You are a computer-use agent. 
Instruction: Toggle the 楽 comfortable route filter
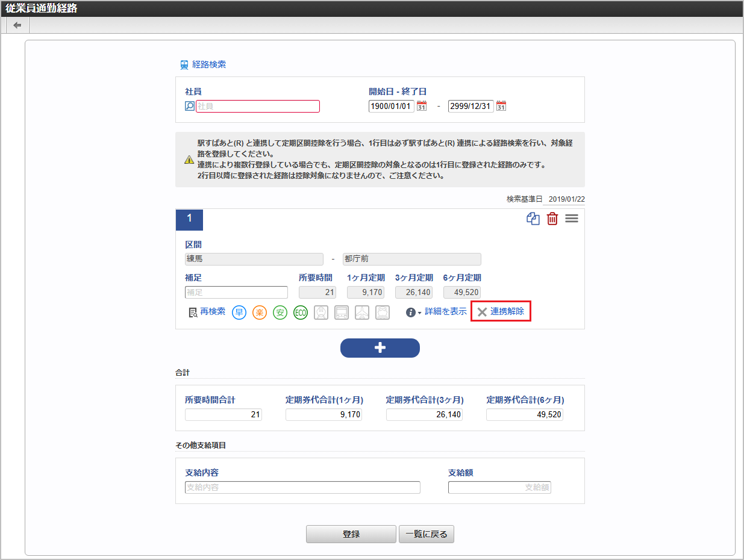tap(260, 312)
